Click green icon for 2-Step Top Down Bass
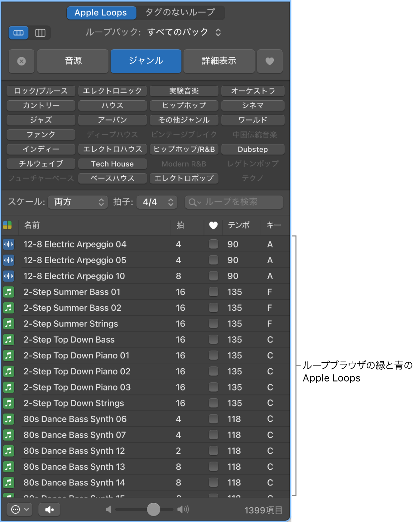Screen dimensions: 420x522 pos(9,340)
